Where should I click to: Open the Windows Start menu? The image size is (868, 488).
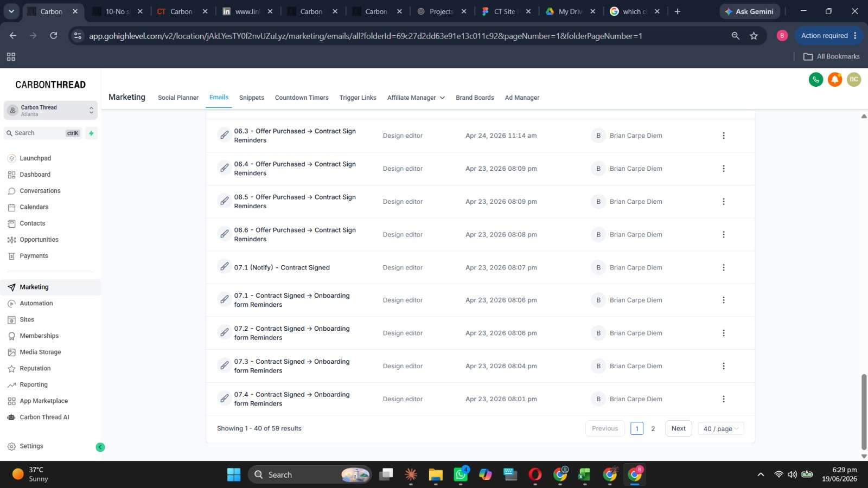234,474
